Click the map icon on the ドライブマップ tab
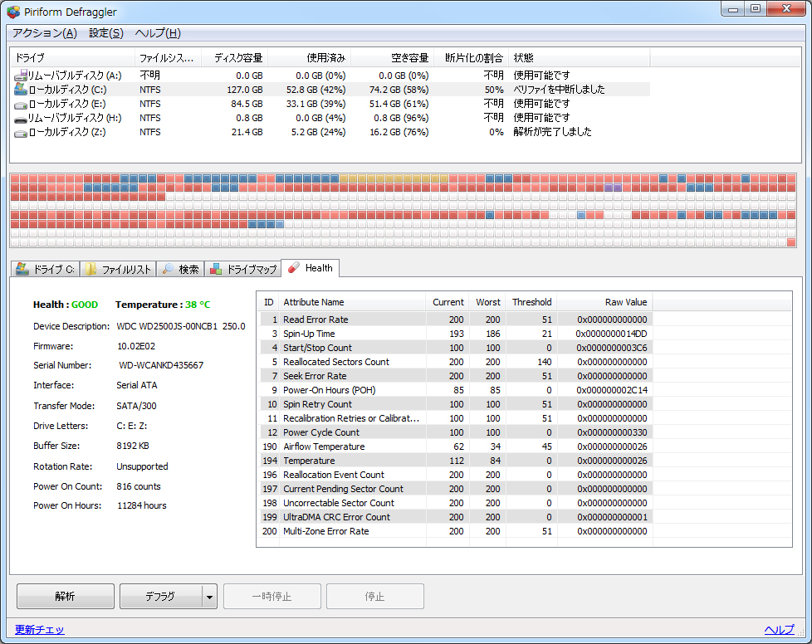 215,268
